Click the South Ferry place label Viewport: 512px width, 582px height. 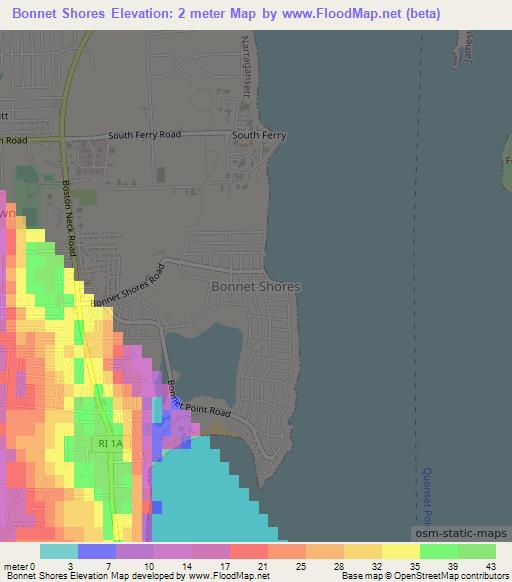[x=259, y=135]
